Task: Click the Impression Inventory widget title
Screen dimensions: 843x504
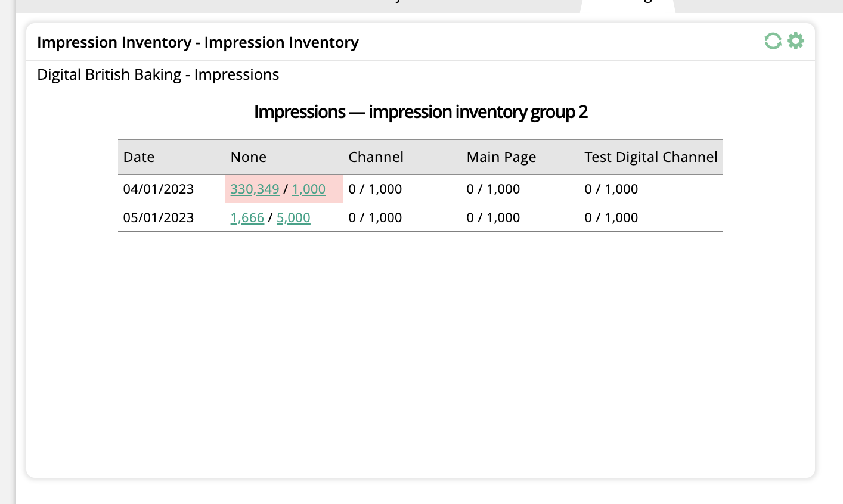Action: click(x=197, y=42)
